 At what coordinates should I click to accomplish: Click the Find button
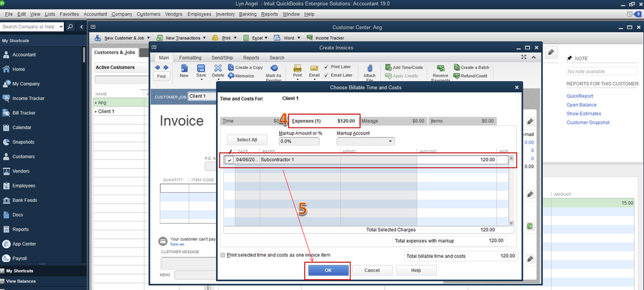coord(161,77)
